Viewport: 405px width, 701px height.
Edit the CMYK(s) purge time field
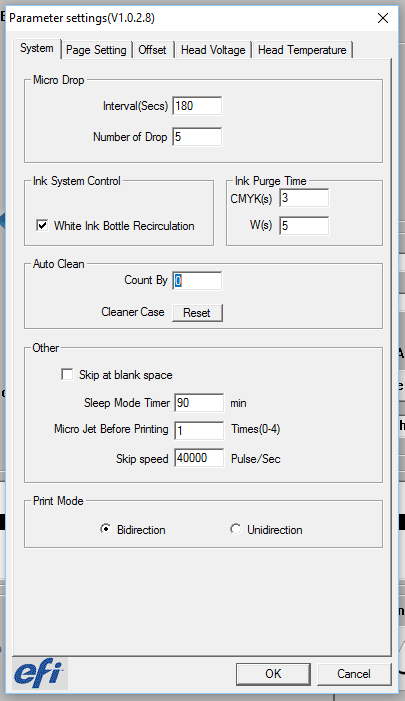(304, 198)
